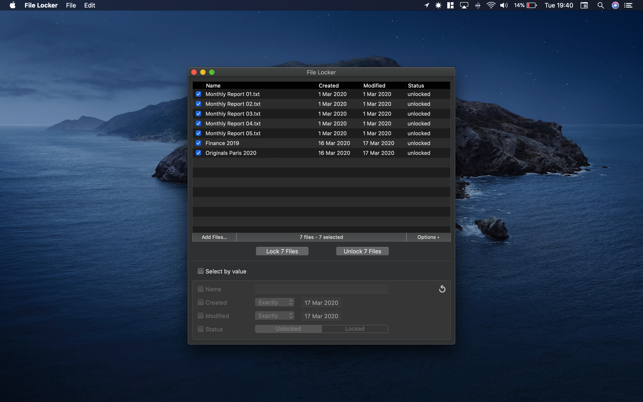Image resolution: width=643 pixels, height=402 pixels.
Task: Click the Lock 7 Files button
Action: pyautogui.click(x=282, y=251)
